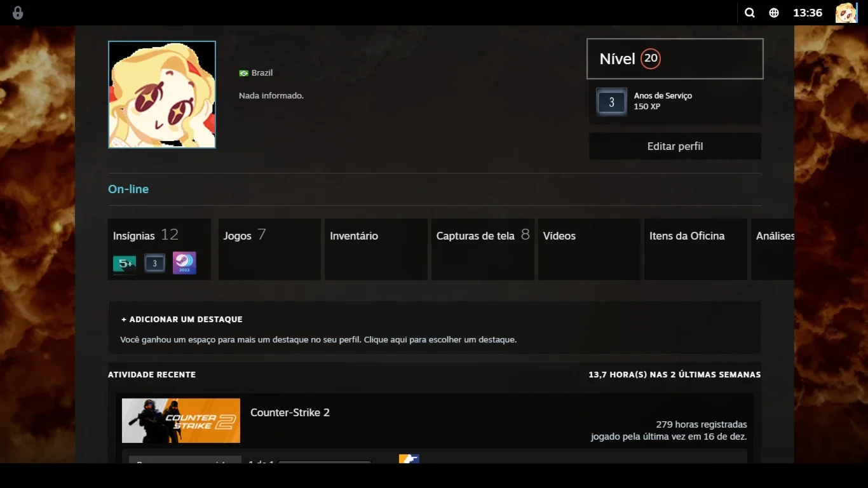This screenshot has height=488, width=868.
Task: Open Capturas de tela section
Action: click(483, 249)
